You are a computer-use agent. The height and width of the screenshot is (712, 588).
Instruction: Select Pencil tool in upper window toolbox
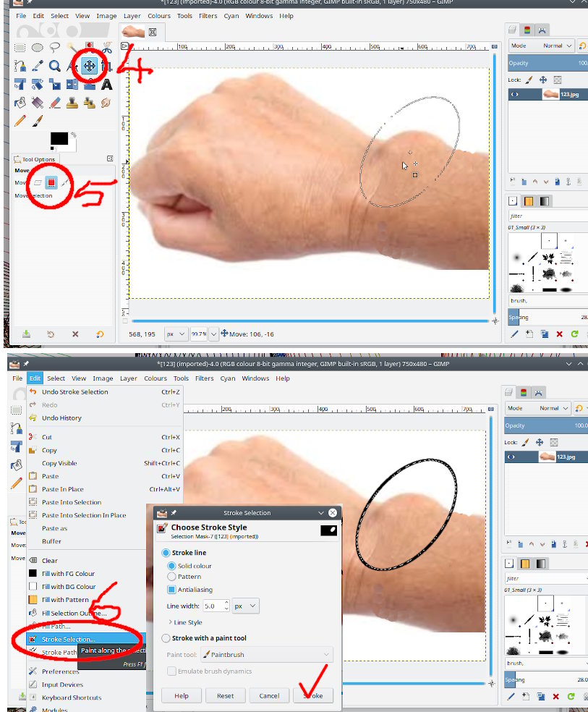pyautogui.click(x=20, y=121)
